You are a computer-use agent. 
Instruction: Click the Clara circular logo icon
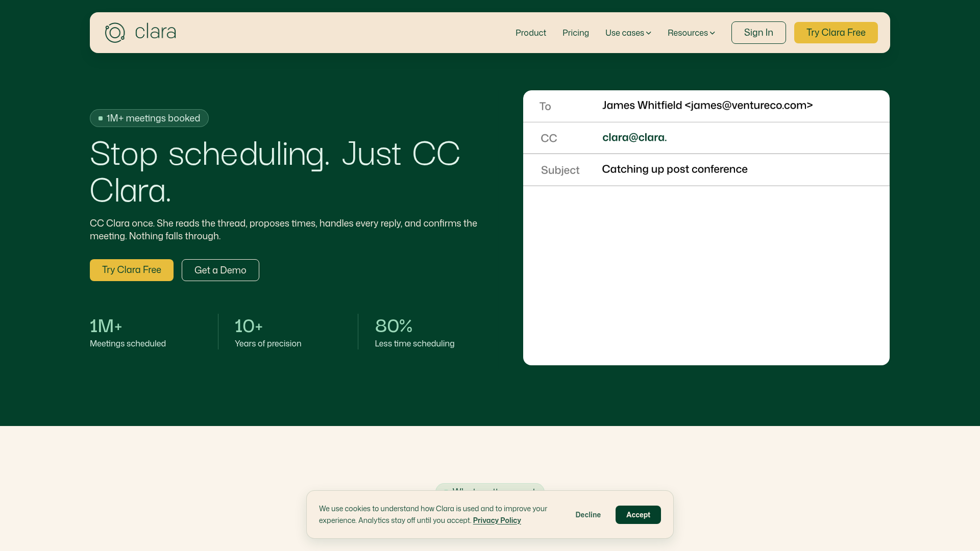point(115,33)
